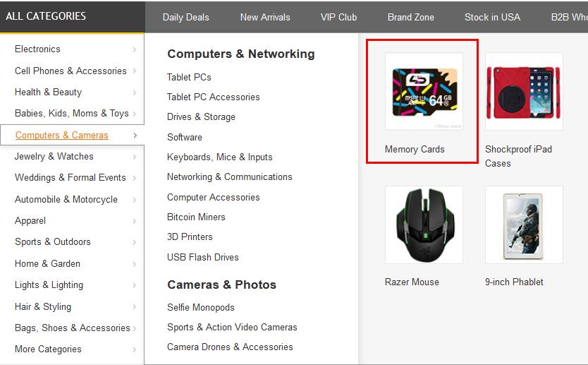The width and height of the screenshot is (588, 365).
Task: Choose Sports & Outdoors in the sidebar
Action: tap(53, 241)
